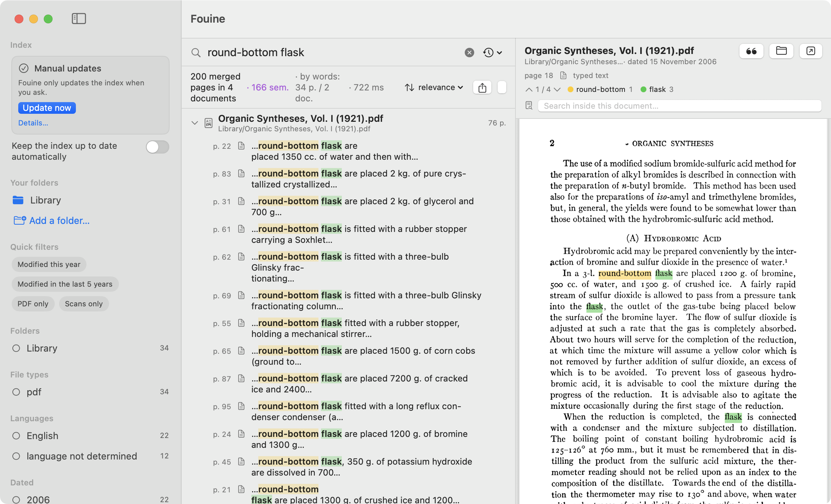This screenshot has width=831, height=504.
Task: Click page icon on p. 61 result row
Action: pyautogui.click(x=241, y=229)
